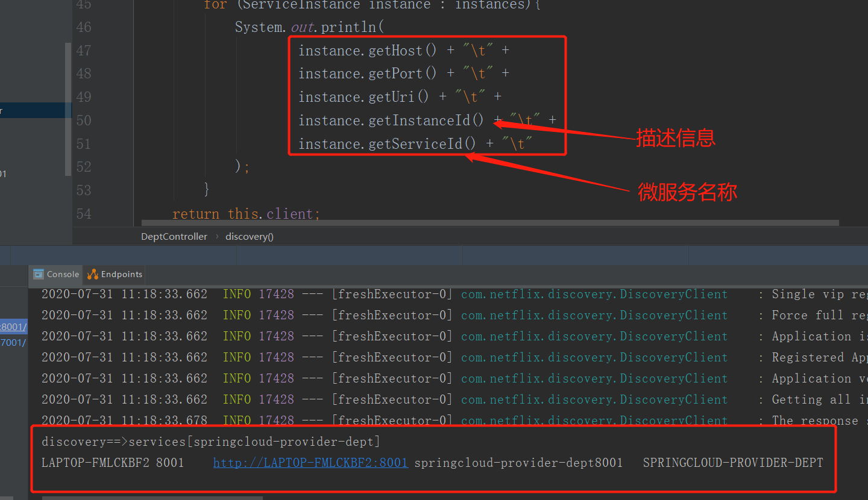This screenshot has width=868, height=500.
Task: Click line number 47 in the gutter
Action: 84,51
